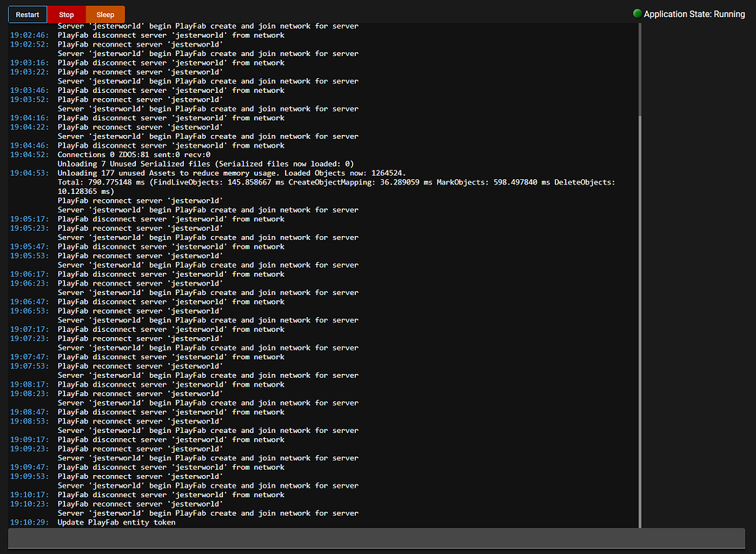Viewport: 756px width, 554px height.
Task: Click the 'Unloading 177 unused Assets' log line
Action: [231, 173]
